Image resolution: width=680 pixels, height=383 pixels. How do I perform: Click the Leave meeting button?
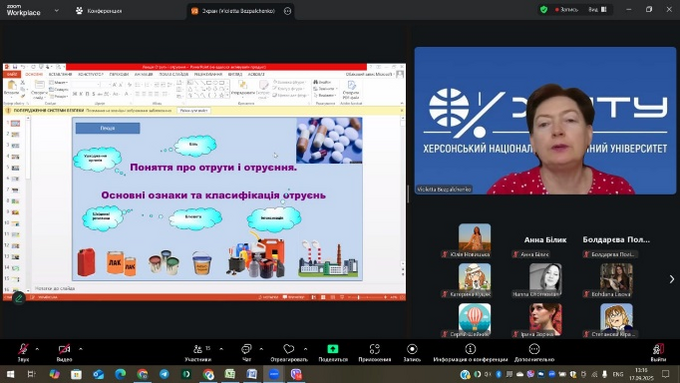coord(658,352)
